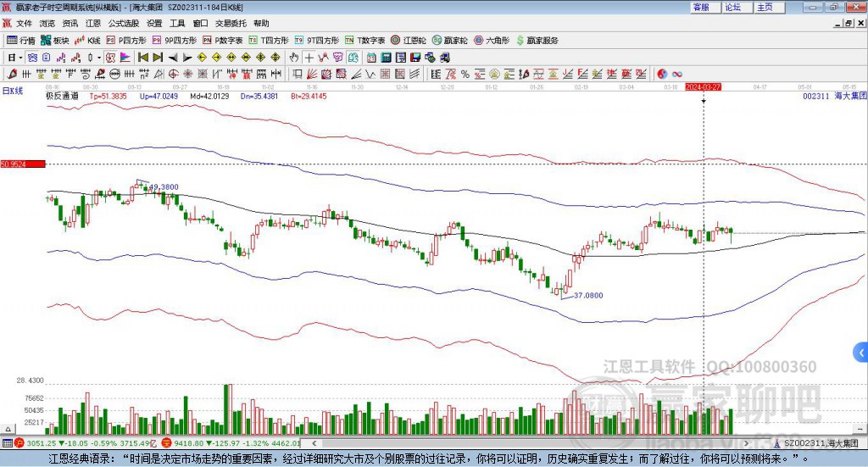Toggle the 极反 indicator toolbar button
Screen dimensions: 868x467
coord(111,58)
